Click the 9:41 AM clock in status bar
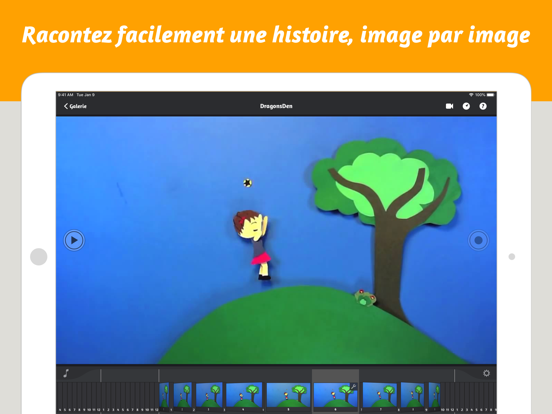 pos(66,95)
